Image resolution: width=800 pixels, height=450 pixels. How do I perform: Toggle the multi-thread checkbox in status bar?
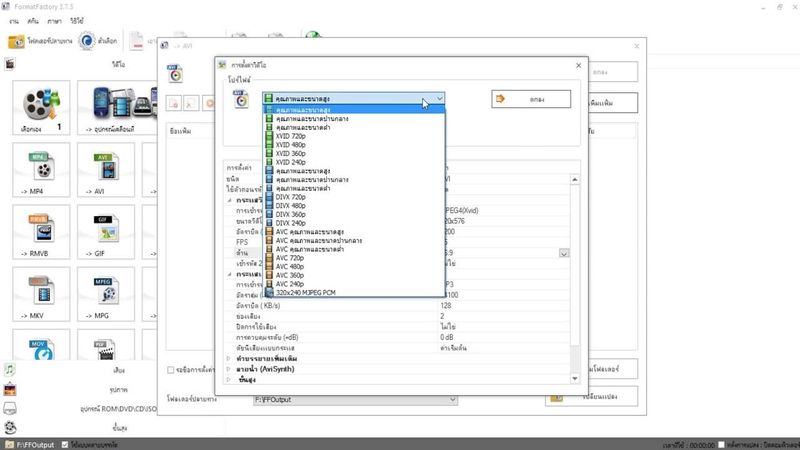point(65,444)
